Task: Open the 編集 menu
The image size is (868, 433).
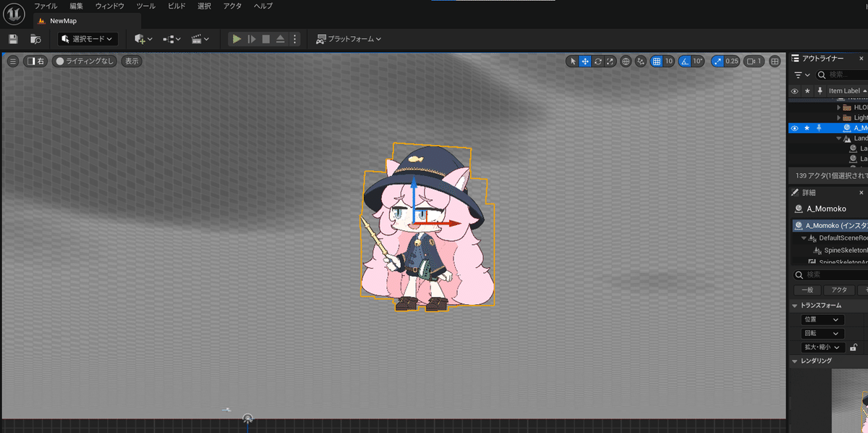Action: (77, 6)
